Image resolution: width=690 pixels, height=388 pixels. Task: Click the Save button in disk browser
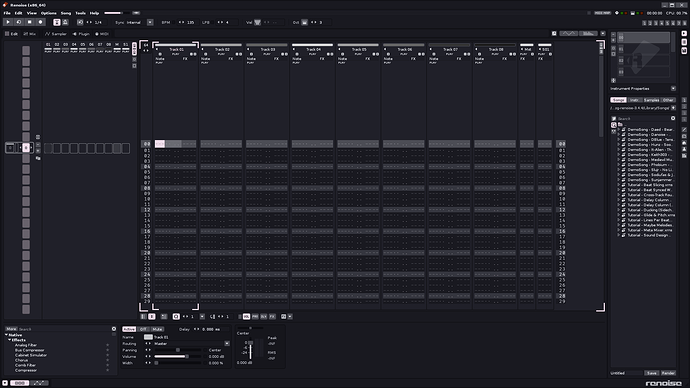[652, 373]
